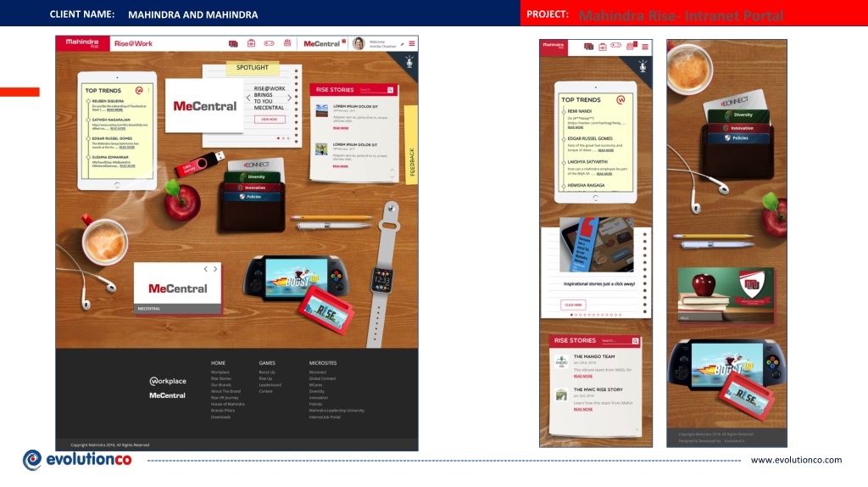
Task: Click the user avatar in desktop header
Action: (359, 43)
